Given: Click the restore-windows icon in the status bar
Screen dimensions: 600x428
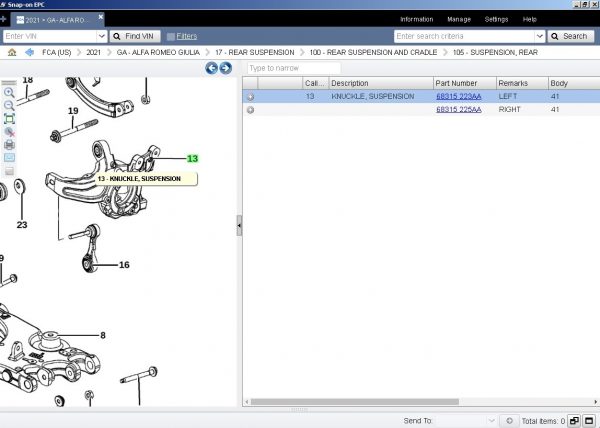Looking at the screenshot, I should [574, 421].
